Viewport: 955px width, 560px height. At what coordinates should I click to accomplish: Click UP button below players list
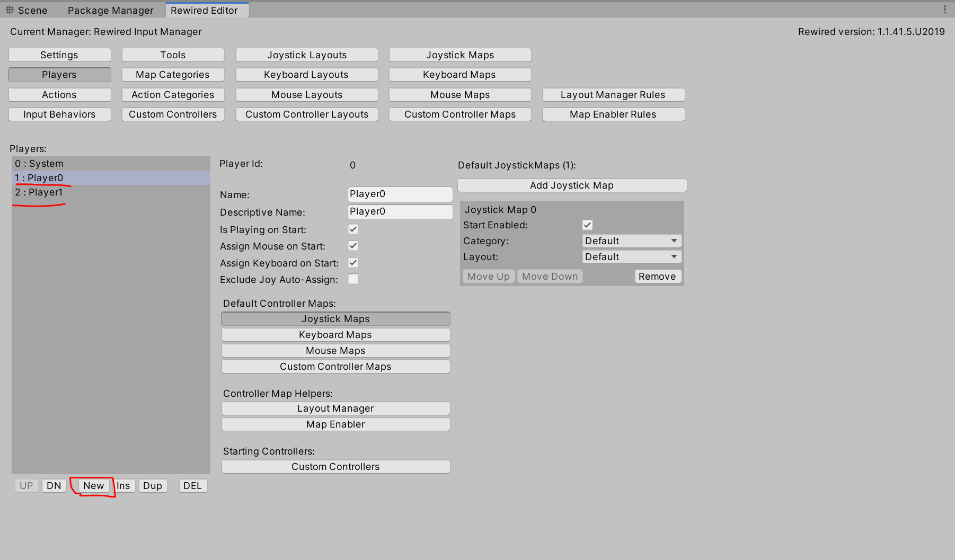(x=26, y=486)
